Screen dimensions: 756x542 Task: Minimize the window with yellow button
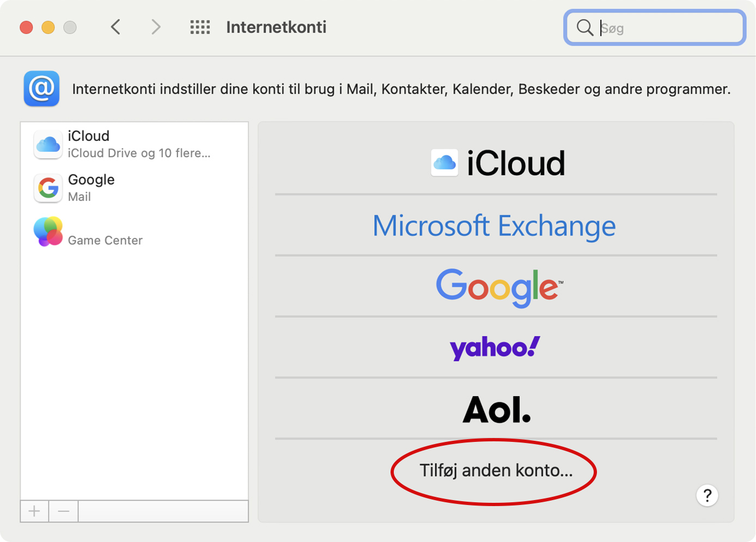coord(48,27)
